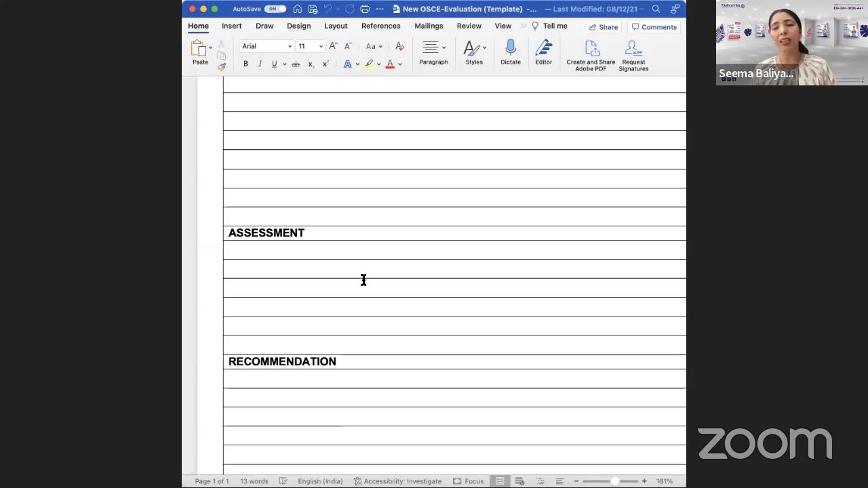Expand highlight color arrow

[x=378, y=64]
